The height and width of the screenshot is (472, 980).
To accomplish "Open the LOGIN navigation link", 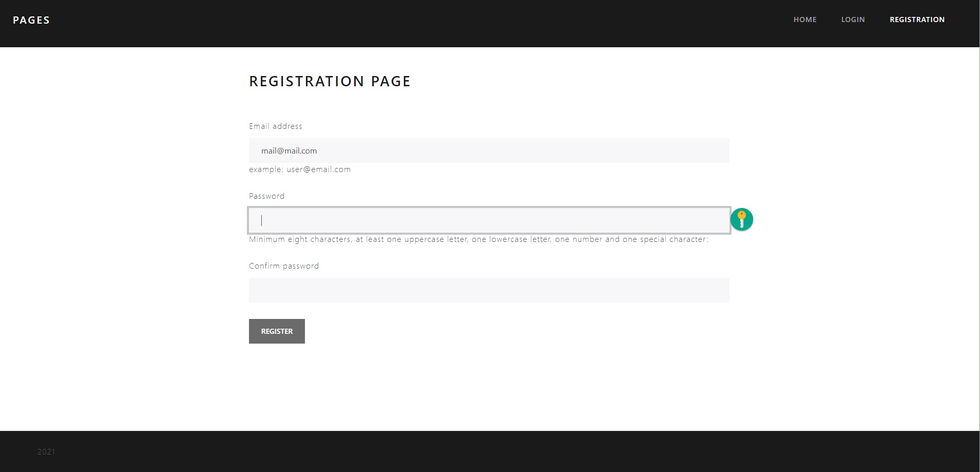I will tap(853, 20).
